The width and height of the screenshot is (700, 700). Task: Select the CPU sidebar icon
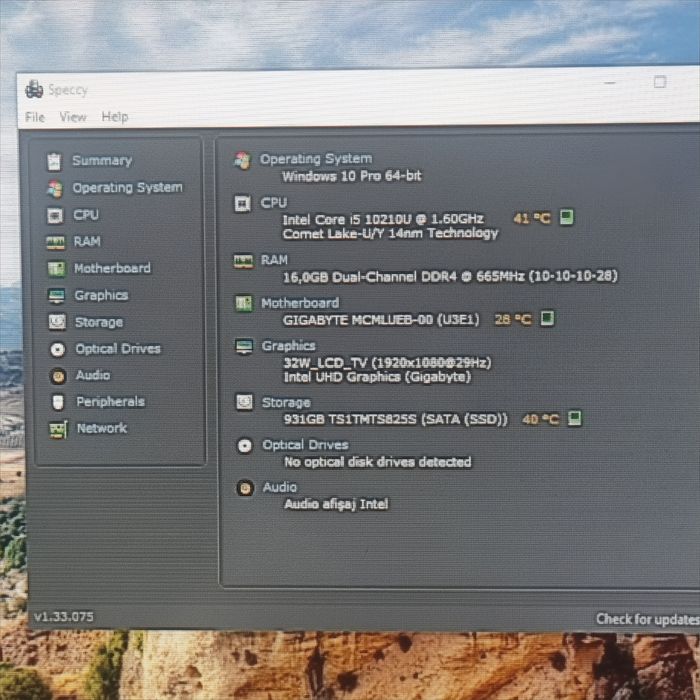click(55, 216)
